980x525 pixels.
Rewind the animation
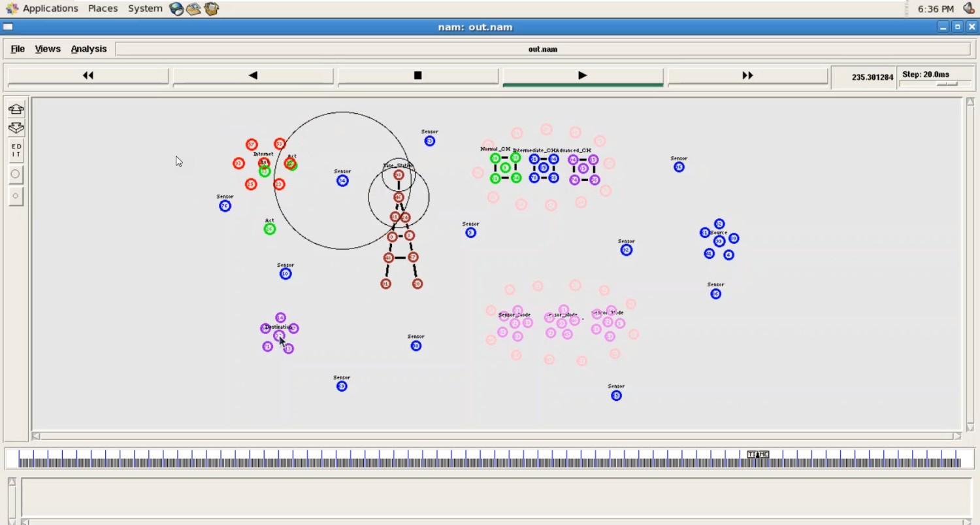[x=88, y=76]
